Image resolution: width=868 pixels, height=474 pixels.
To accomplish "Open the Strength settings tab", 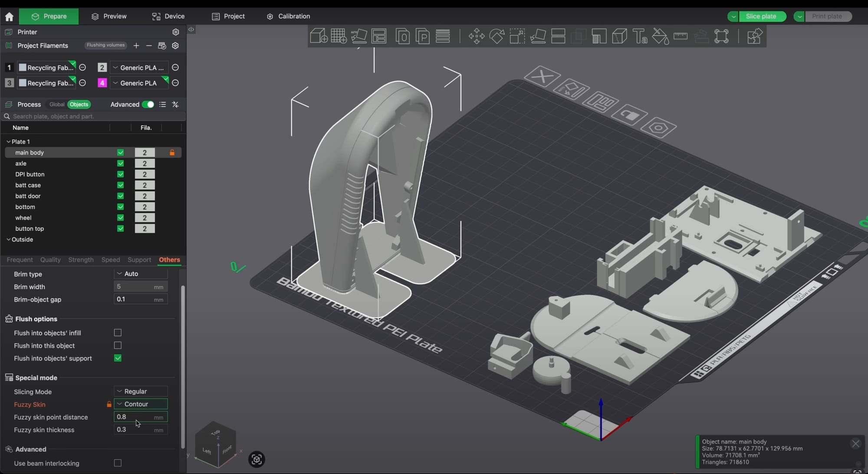I will pyautogui.click(x=81, y=260).
